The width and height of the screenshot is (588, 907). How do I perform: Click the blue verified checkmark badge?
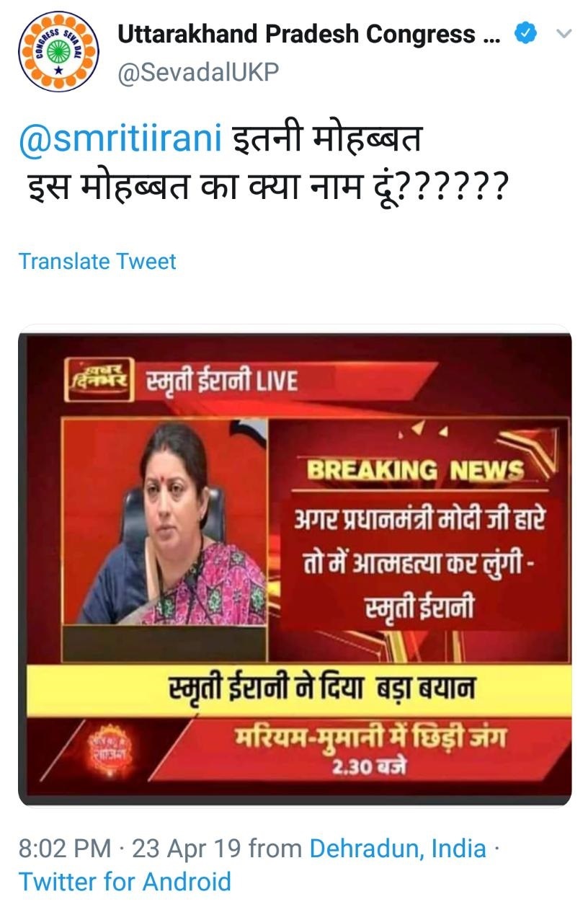(x=524, y=34)
